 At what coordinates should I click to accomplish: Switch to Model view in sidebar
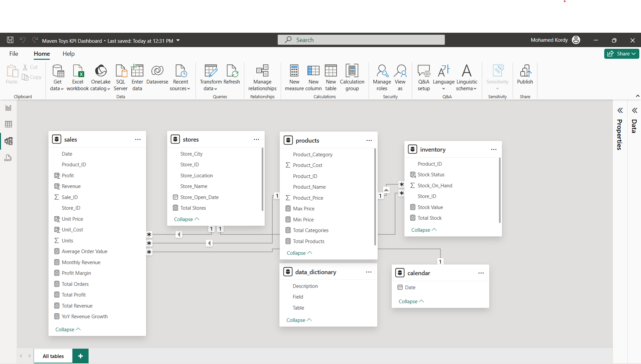(x=8, y=141)
